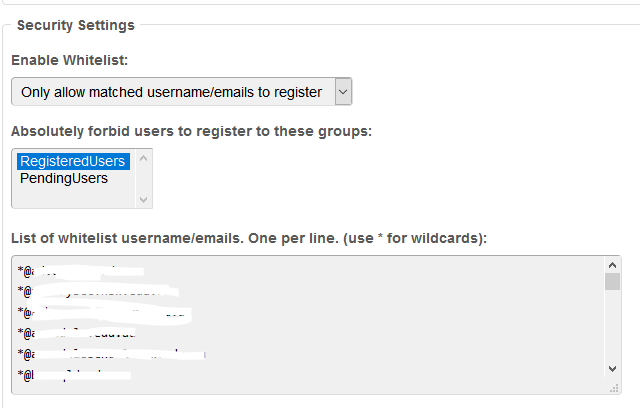The height and width of the screenshot is (408, 640).
Task: Select RegisteredUsers in the groups list
Action: (72, 161)
